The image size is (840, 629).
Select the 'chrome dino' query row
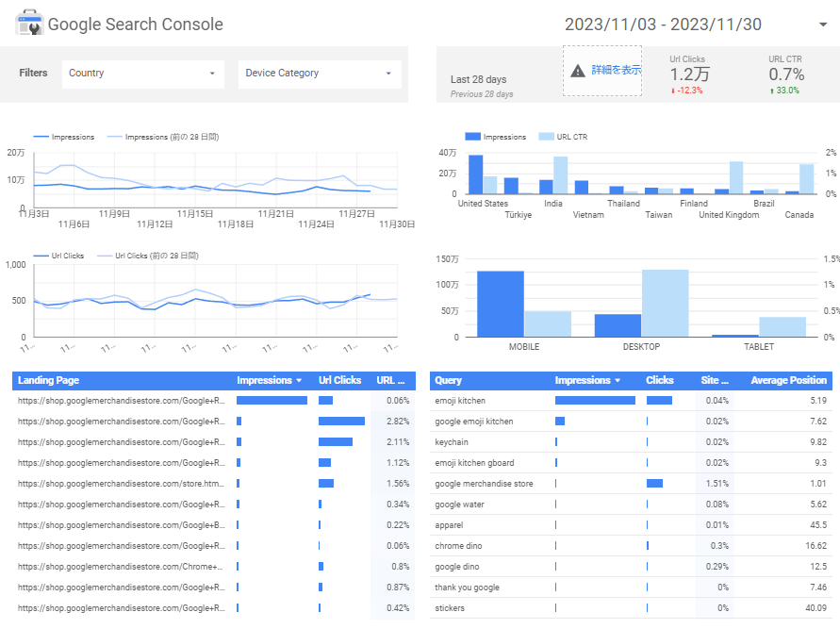coord(631,545)
